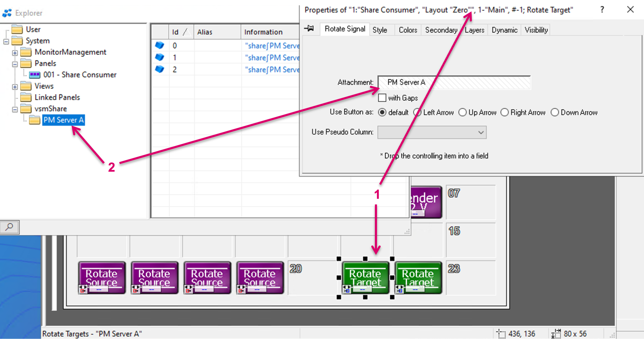
Task: Collapse the vsmShare tree node
Action: 15,110
